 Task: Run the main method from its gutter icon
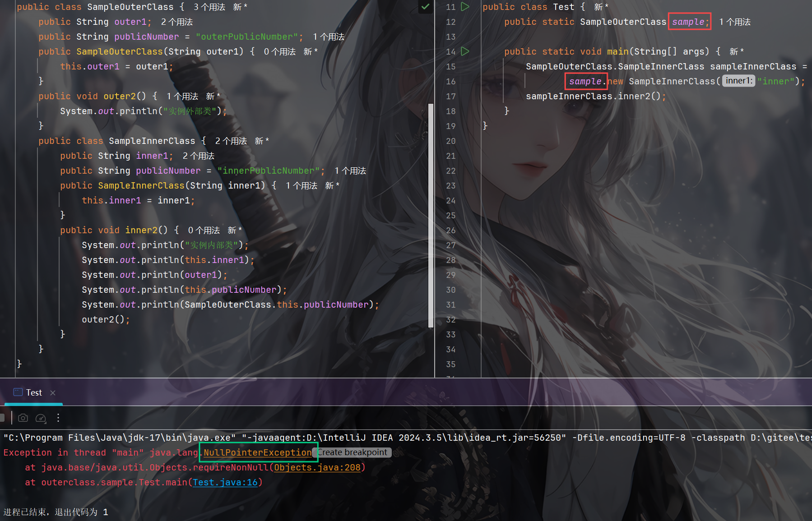465,51
